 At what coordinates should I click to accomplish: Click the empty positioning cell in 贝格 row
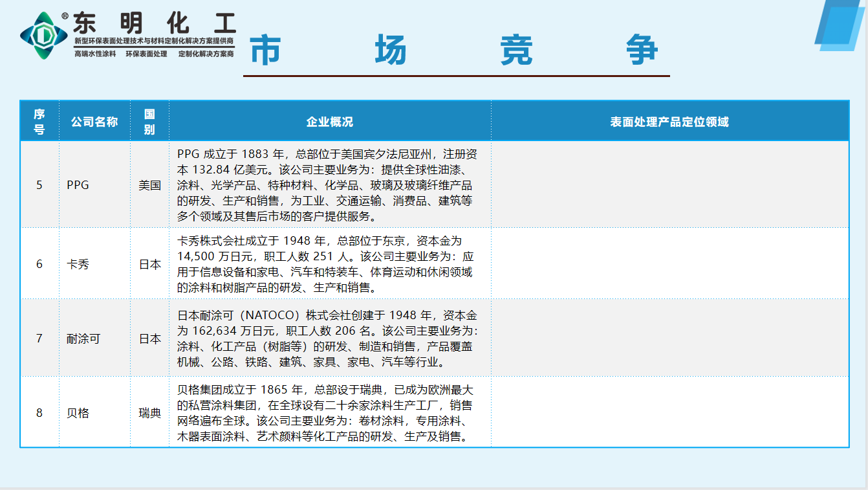click(669, 412)
